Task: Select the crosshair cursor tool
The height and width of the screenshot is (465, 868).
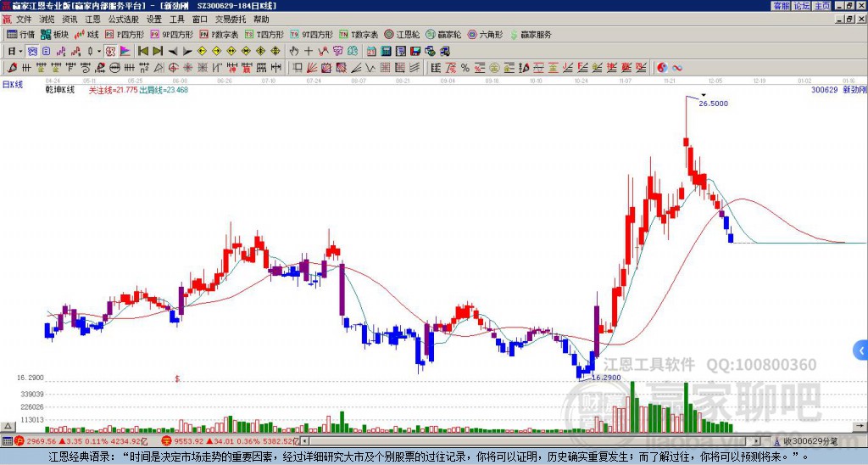Action: [309, 51]
